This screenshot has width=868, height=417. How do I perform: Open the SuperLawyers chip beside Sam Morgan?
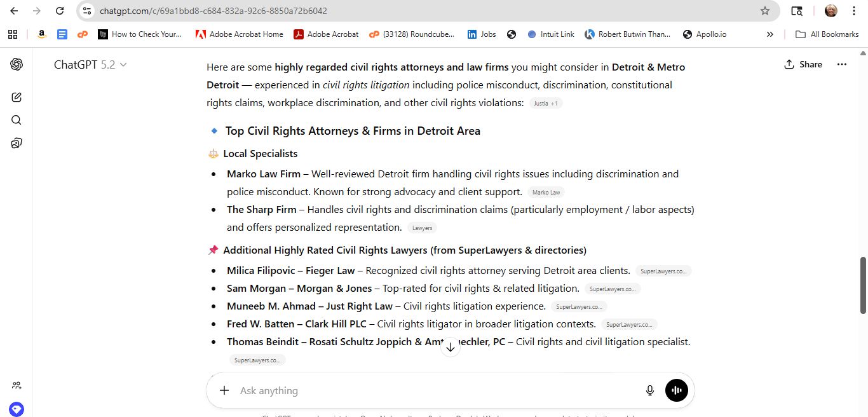click(613, 289)
